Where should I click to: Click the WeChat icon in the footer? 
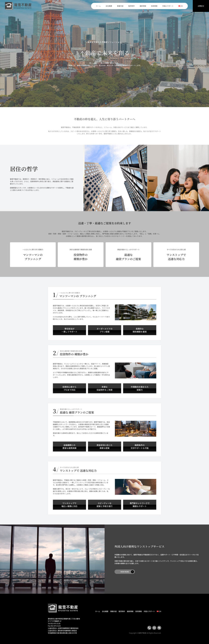tap(159, 628)
